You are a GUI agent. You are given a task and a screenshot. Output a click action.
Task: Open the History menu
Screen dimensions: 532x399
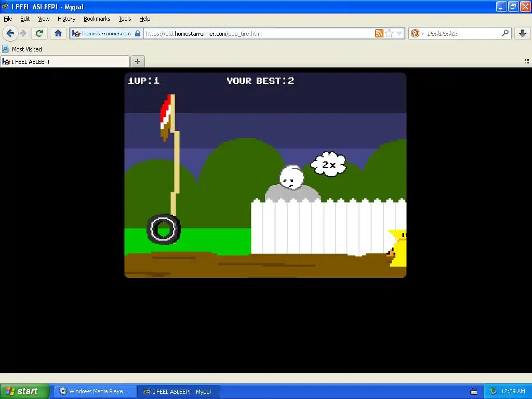pyautogui.click(x=66, y=19)
